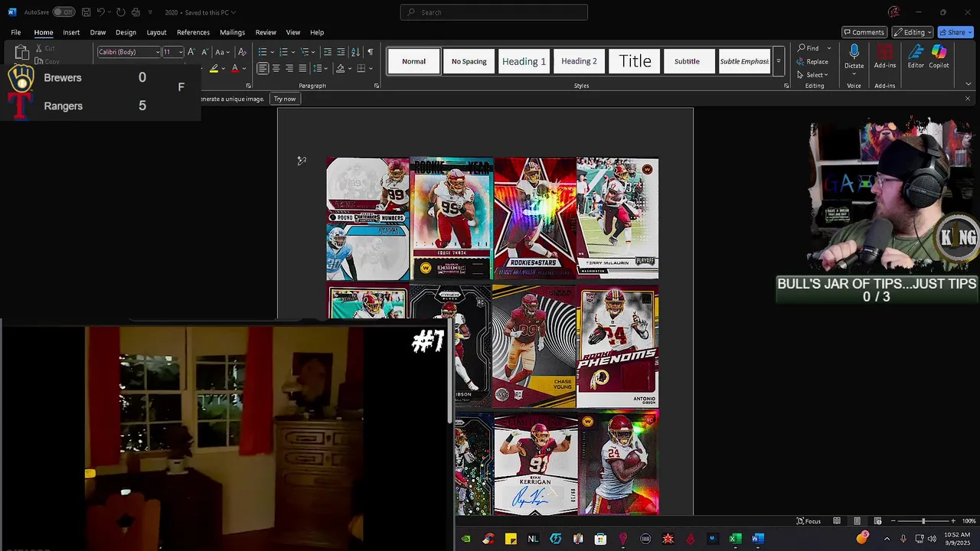Open the Dictate microphone tool
Viewport: 980px width, 551px height.
point(854,57)
